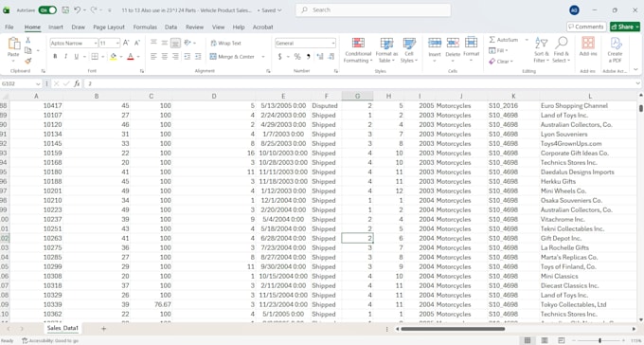Align text left
The width and height of the screenshot is (644, 345).
[x=153, y=57]
